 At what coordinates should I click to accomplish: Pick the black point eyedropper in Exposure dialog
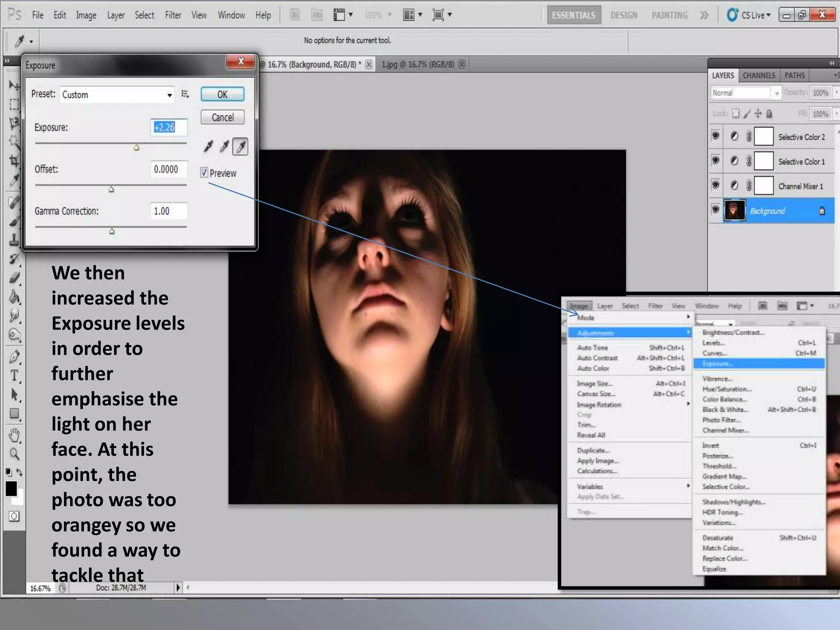(208, 146)
